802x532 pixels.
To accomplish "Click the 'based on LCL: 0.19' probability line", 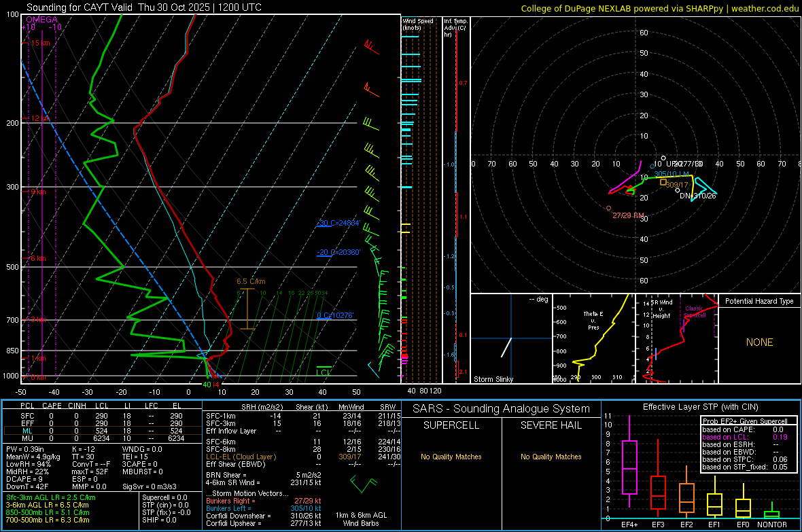I will pos(745,438).
